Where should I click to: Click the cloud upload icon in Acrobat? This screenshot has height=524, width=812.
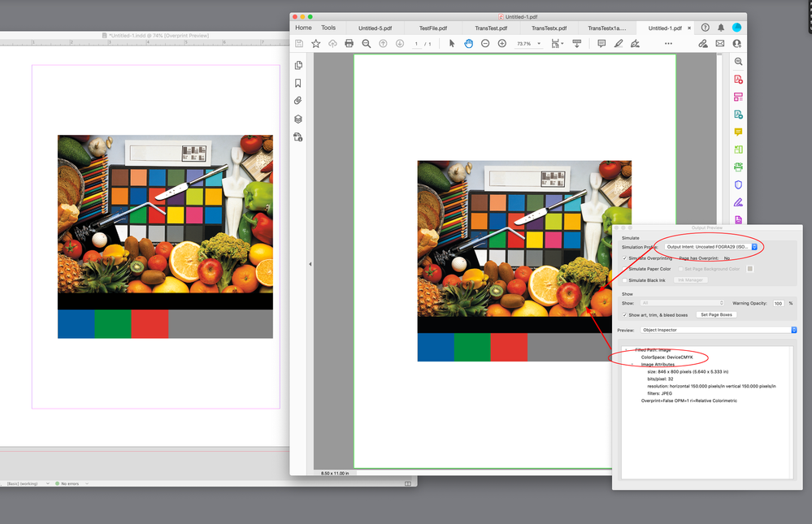(332, 44)
